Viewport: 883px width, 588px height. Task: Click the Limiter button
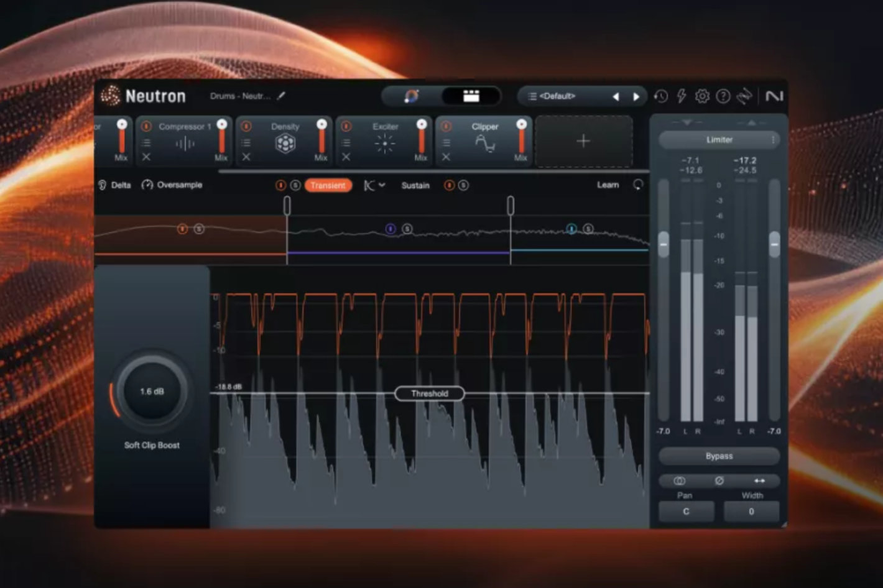click(x=719, y=140)
